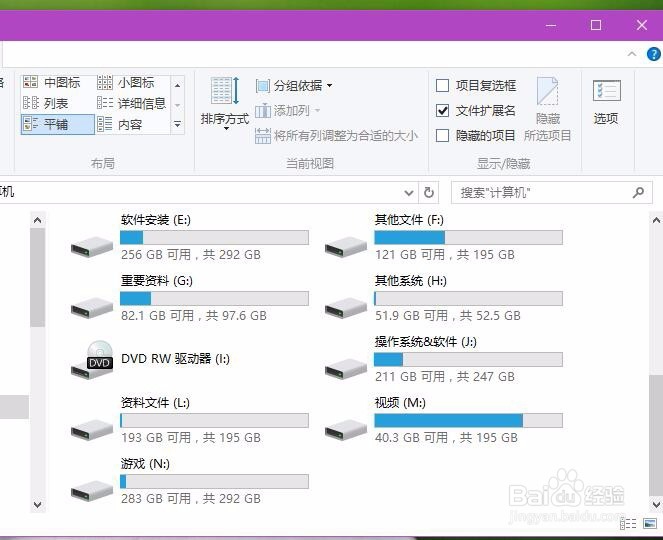
Task: Click 添加列 add columns dropdown
Action: tap(288, 111)
